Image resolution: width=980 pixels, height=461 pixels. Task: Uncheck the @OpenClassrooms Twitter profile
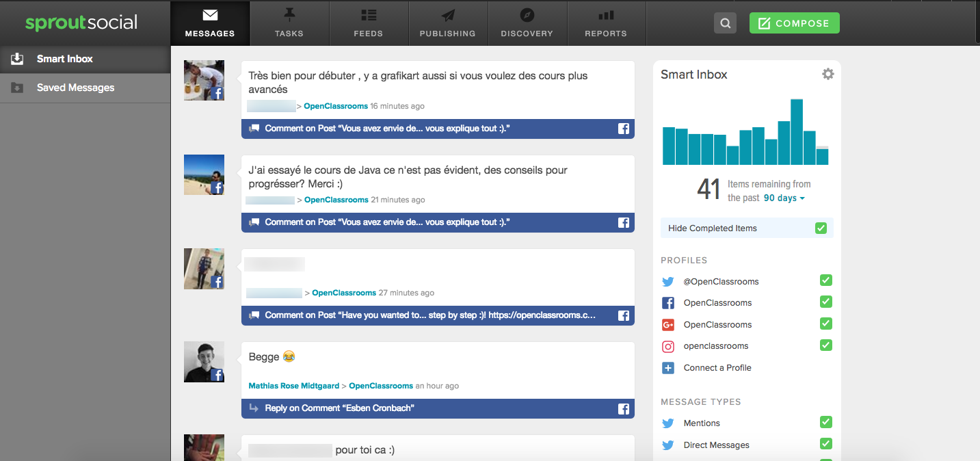(x=826, y=280)
